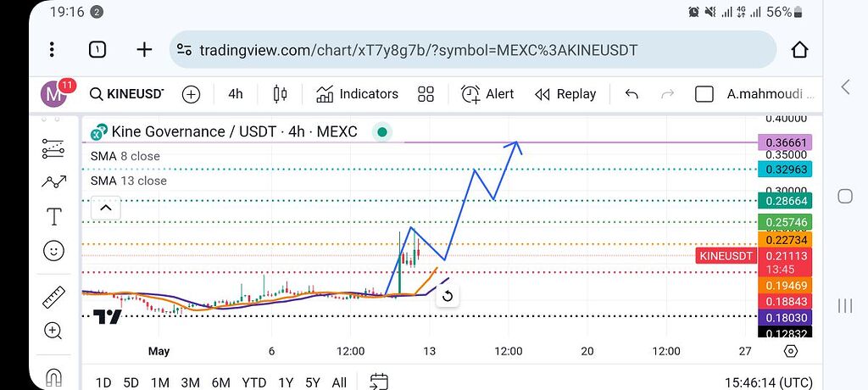Open the candlestick chart type menu
Image resolution: width=868 pixels, height=390 pixels.
281,94
